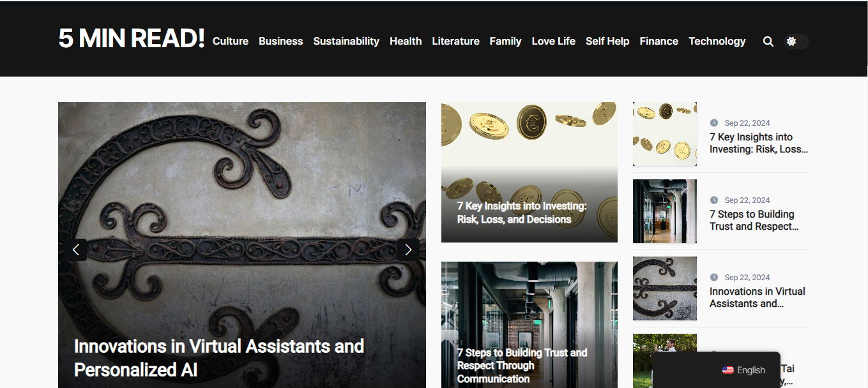Open 'Innovations in Virtual Assistants' headline
The height and width of the screenshot is (388, 868).
(219, 357)
